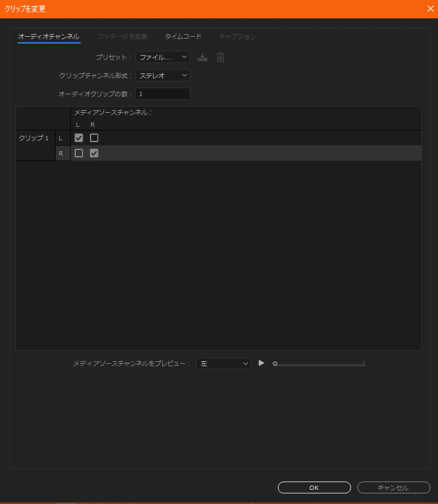Image resolution: width=438 pixels, height=504 pixels.
Task: Switch to the キャプション tab
Action: pos(237,37)
